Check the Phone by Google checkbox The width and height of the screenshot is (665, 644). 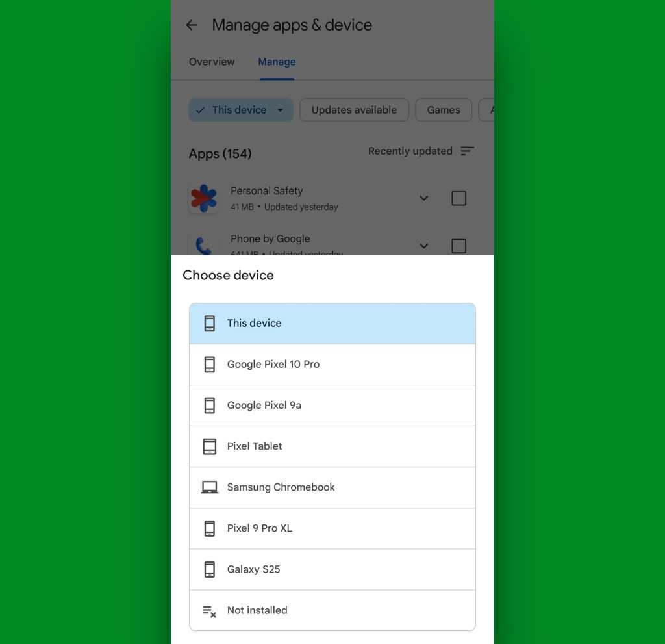(459, 246)
